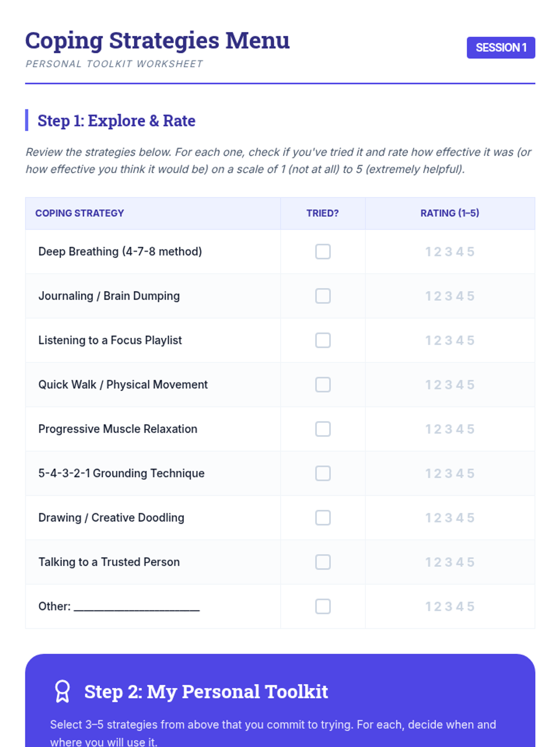This screenshot has width=560, height=747.
Task: Mark Listening to a Focus Playlist as tried
Action: 322,340
